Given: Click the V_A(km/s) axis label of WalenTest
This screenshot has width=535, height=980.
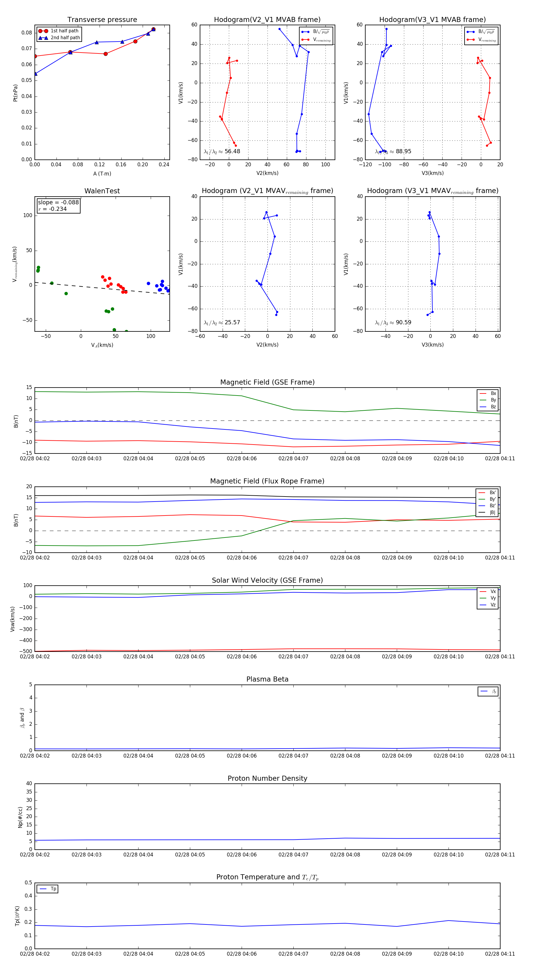Looking at the screenshot, I should pyautogui.click(x=102, y=345).
